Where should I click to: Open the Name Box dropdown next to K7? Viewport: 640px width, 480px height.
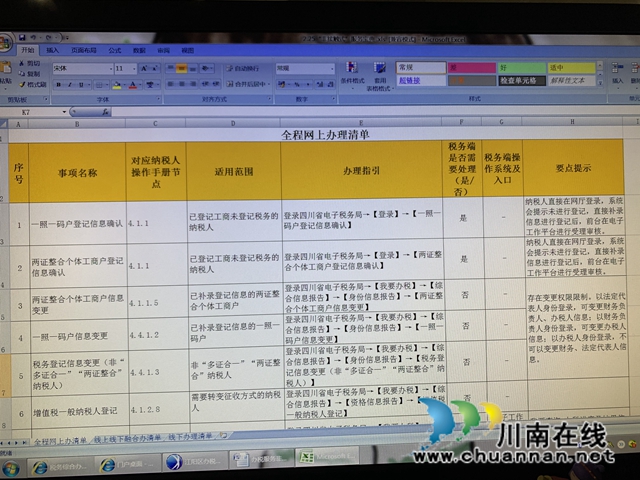(64, 112)
